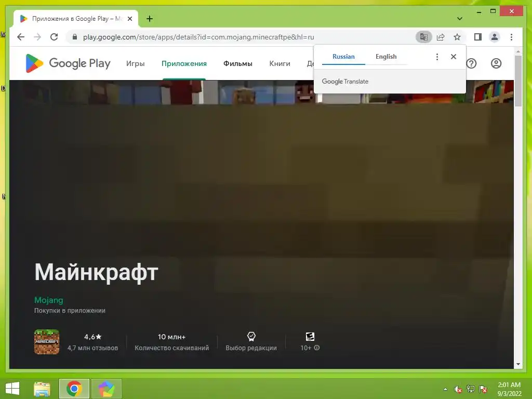This screenshot has width=532, height=399.
Task: Reload the current page
Action: point(54,37)
